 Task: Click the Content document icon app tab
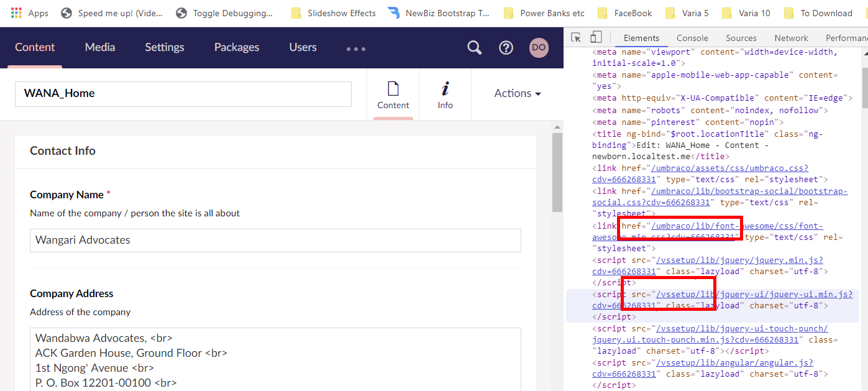tap(393, 94)
